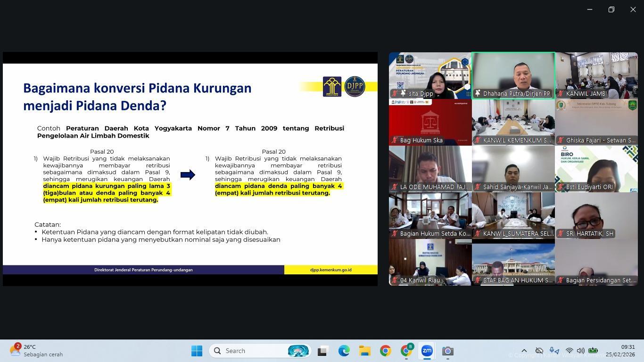Open Microsoft Edge from the taskbar
The height and width of the screenshot is (362, 644).
pyautogui.click(x=344, y=351)
